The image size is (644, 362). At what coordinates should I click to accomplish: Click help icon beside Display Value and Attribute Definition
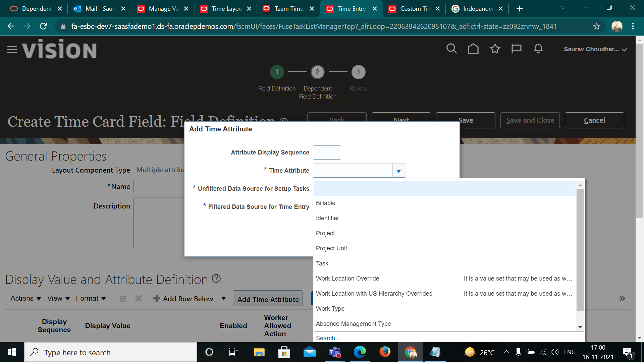(216, 279)
